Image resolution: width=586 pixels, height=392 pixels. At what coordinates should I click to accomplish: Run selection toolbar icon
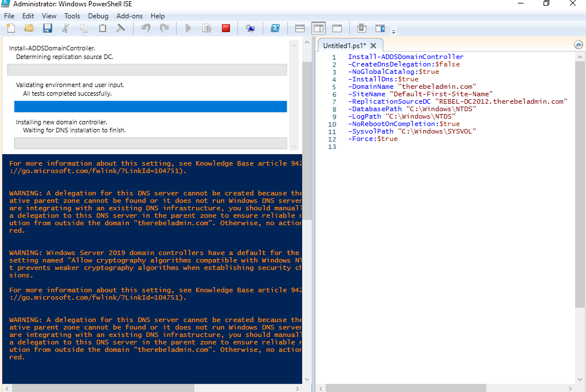pyautogui.click(x=206, y=29)
